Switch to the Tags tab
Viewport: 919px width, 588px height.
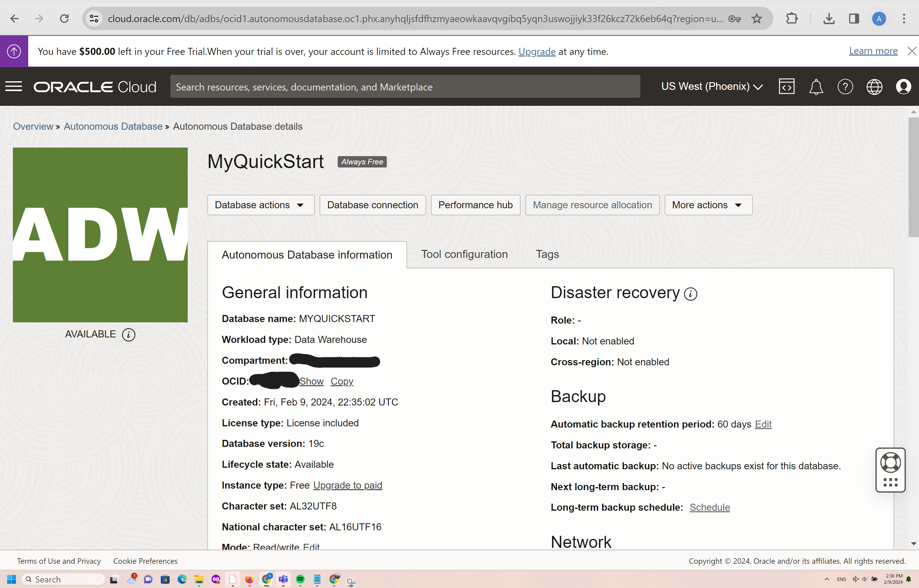tap(547, 254)
